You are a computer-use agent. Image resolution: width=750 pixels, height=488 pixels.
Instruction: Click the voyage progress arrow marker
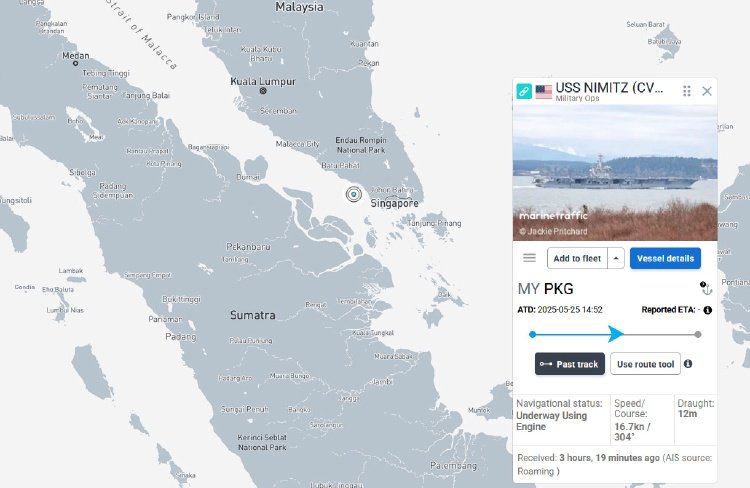point(617,334)
